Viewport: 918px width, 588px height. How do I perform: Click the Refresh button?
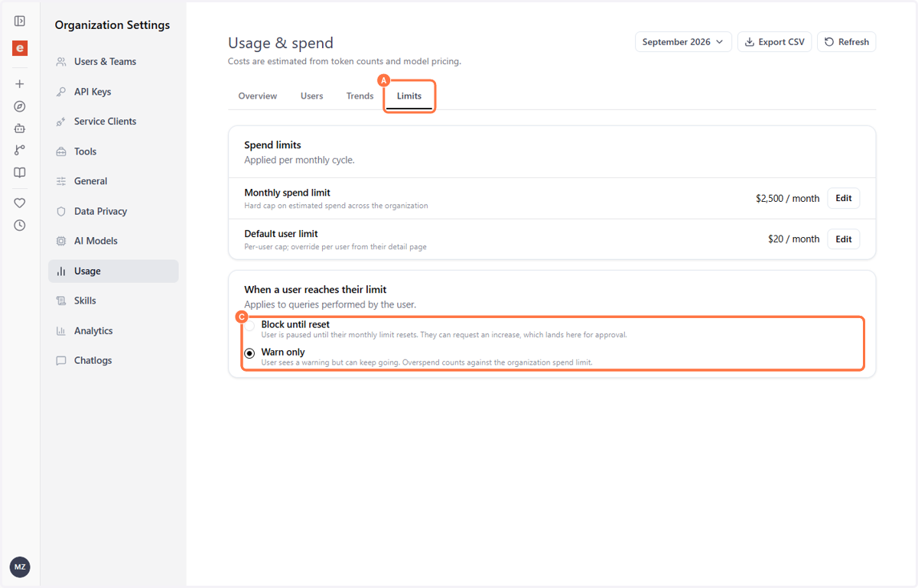(846, 42)
